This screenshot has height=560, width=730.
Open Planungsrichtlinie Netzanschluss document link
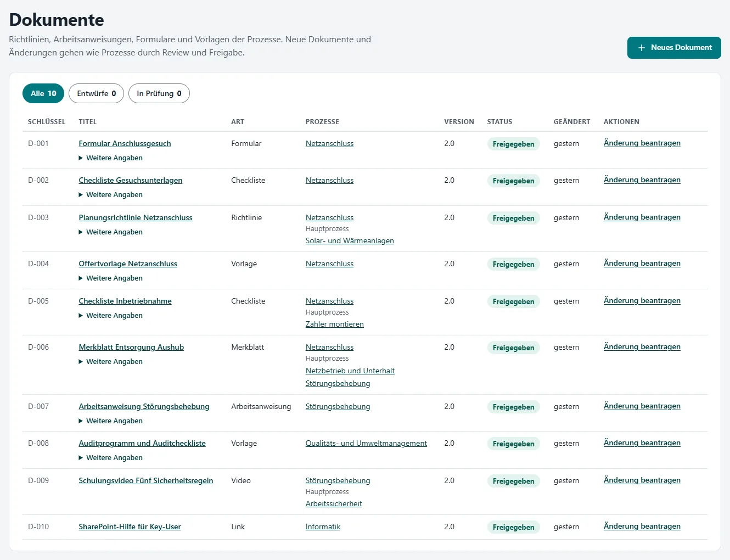[136, 217]
